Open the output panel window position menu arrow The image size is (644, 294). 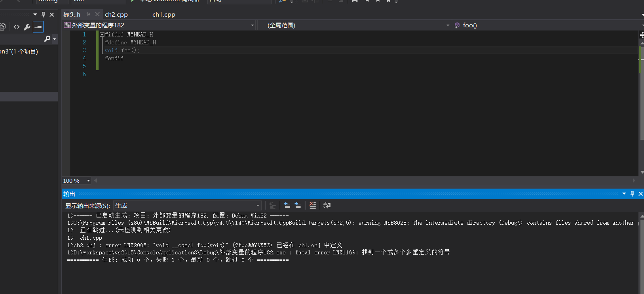(624, 194)
